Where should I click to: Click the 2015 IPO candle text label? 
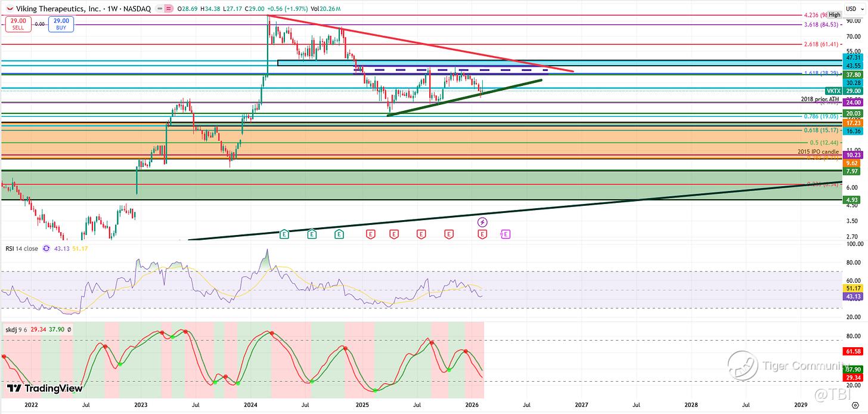(819, 152)
